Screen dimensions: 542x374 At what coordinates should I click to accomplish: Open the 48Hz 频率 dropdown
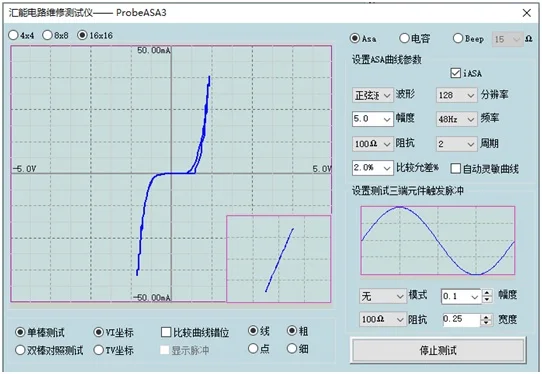tap(456, 119)
